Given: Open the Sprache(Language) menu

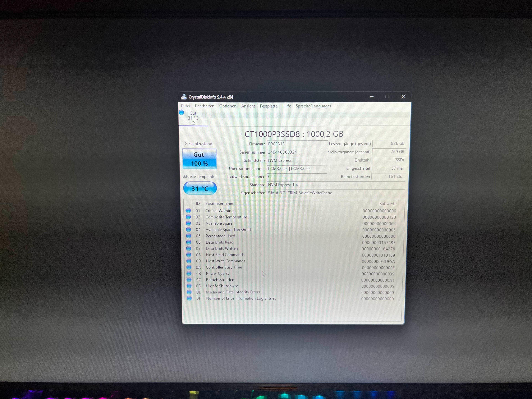Looking at the screenshot, I should click(313, 106).
